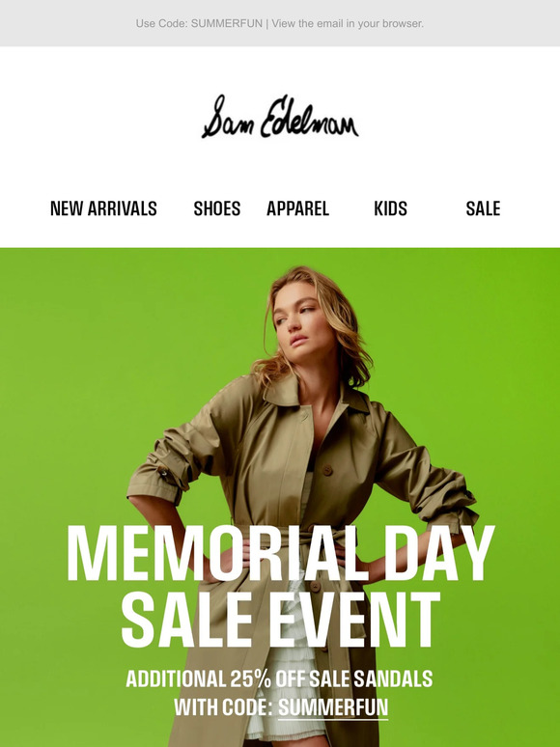Select the "Use Code: SUMMERFUN" preheader text
Viewport: 560px width, 747px height.
pos(199,23)
